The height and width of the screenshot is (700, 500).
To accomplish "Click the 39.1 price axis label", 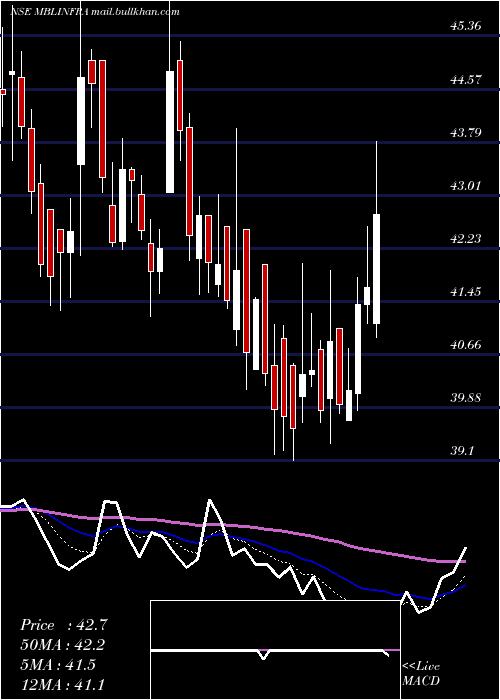I will click(x=462, y=451).
